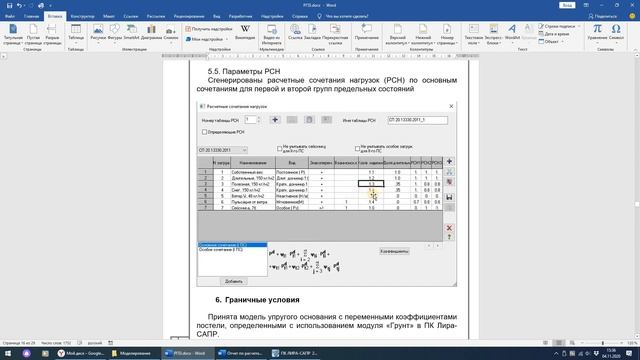This screenshot has height=360, width=640.
Task: Insert a hyperlink (Ссылка)
Action: coord(295,32)
